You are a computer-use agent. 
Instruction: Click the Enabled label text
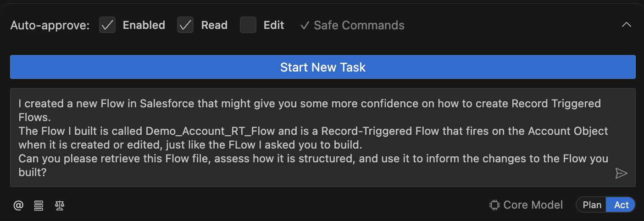pyautogui.click(x=144, y=25)
